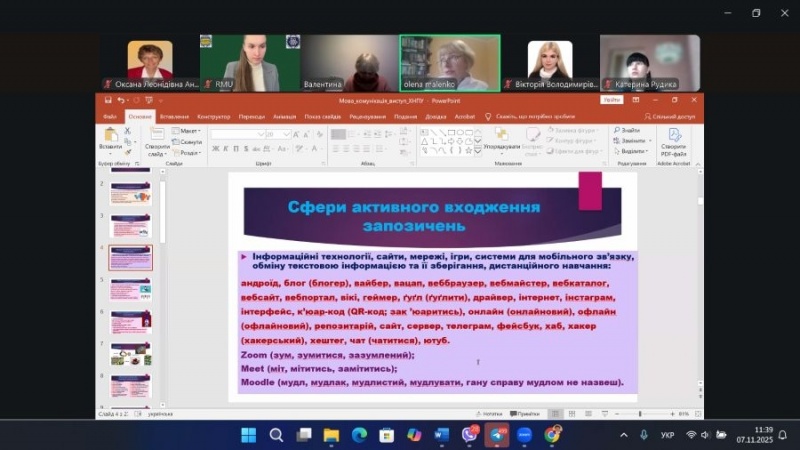The image size is (800, 450).
Task: Open Telegram from the Windows taskbar
Action: (497, 435)
